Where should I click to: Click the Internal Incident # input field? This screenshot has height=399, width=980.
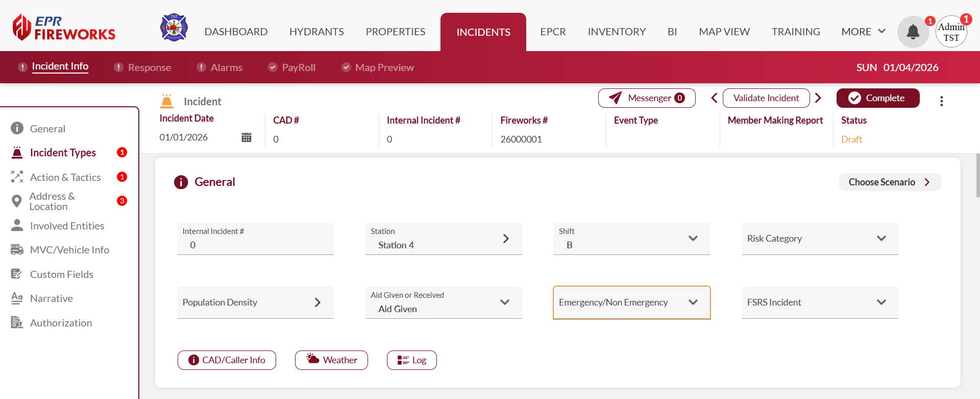[x=255, y=245]
